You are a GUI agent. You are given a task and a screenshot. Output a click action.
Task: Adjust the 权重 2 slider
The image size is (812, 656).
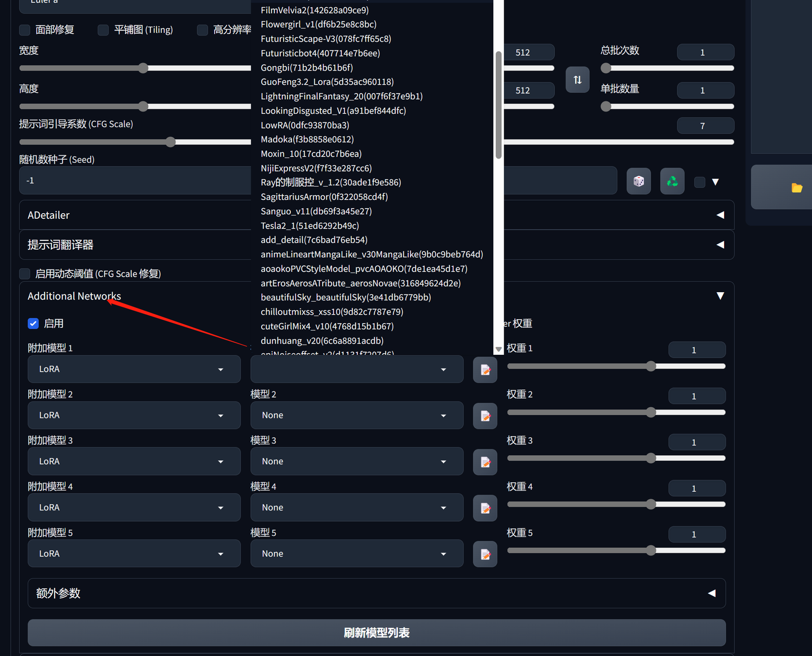coord(616,413)
